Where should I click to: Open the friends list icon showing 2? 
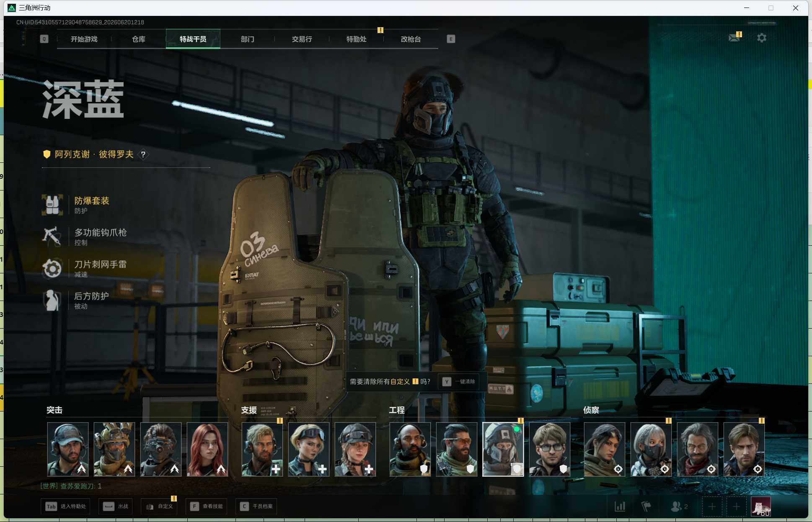click(x=679, y=507)
